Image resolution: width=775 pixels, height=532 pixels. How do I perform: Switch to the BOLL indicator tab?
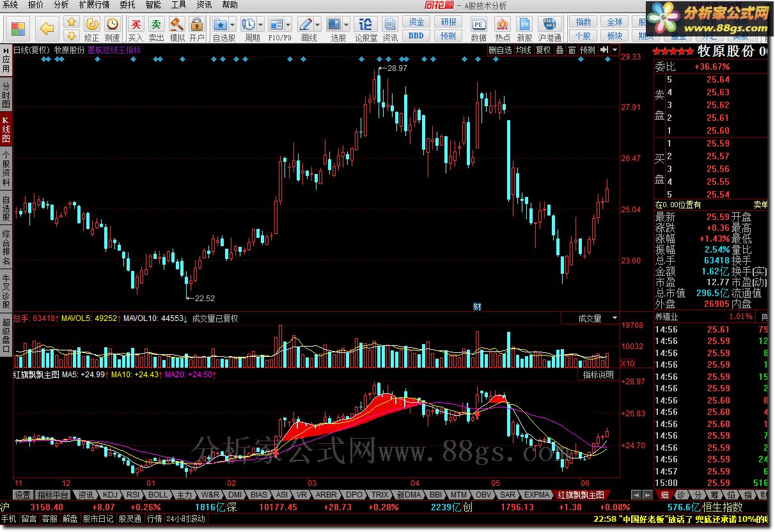[158, 494]
